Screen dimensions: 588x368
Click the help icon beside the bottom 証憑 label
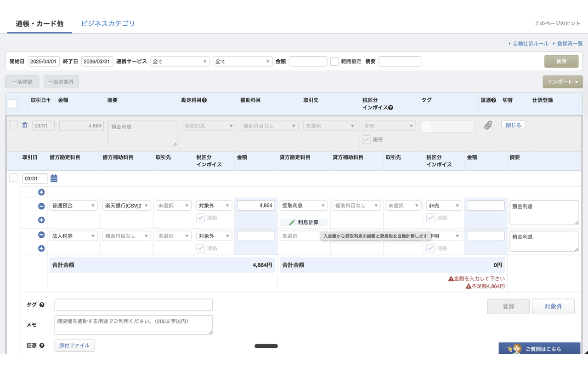pos(42,345)
